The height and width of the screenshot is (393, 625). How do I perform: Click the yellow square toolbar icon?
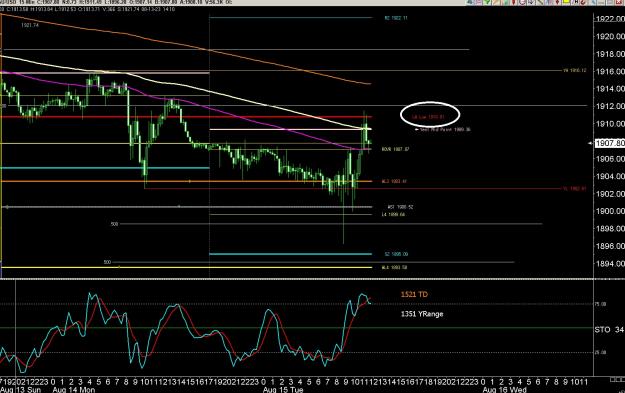point(566,2)
